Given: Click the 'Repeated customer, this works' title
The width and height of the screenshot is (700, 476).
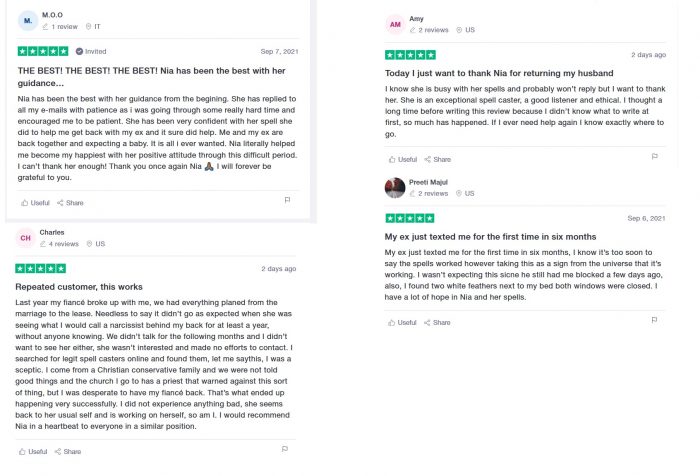Looking at the screenshot, I should [x=77, y=287].
